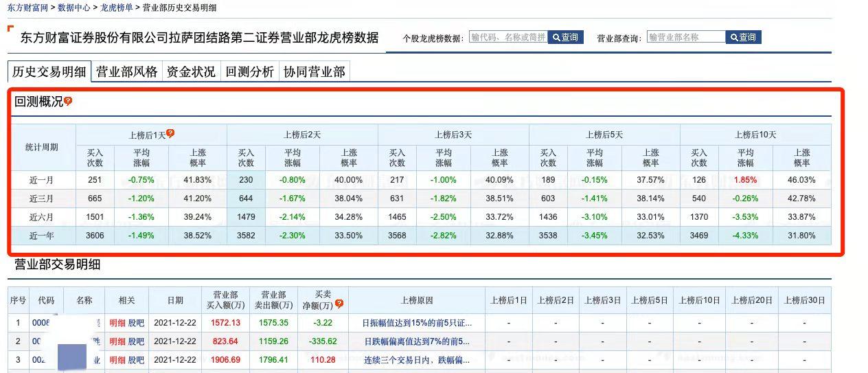Click 东方财富网 breadcrumb link

click(x=28, y=8)
